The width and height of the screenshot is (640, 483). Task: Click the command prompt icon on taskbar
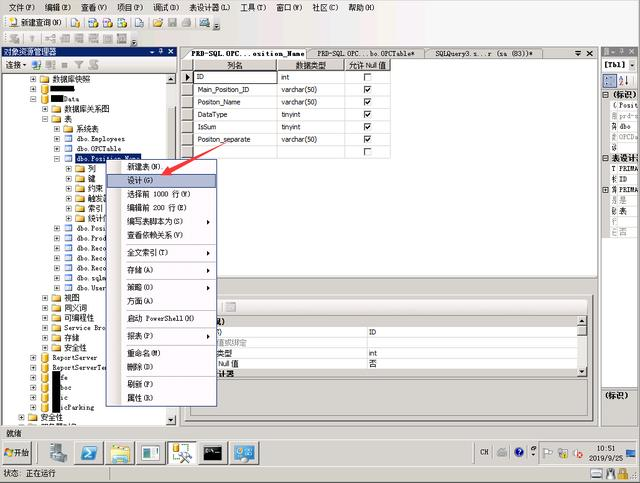[213, 453]
